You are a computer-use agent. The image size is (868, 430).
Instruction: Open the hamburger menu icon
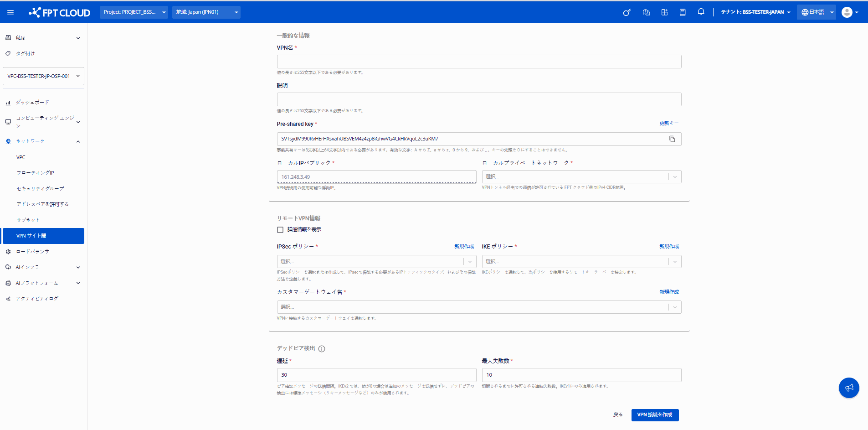click(x=10, y=12)
